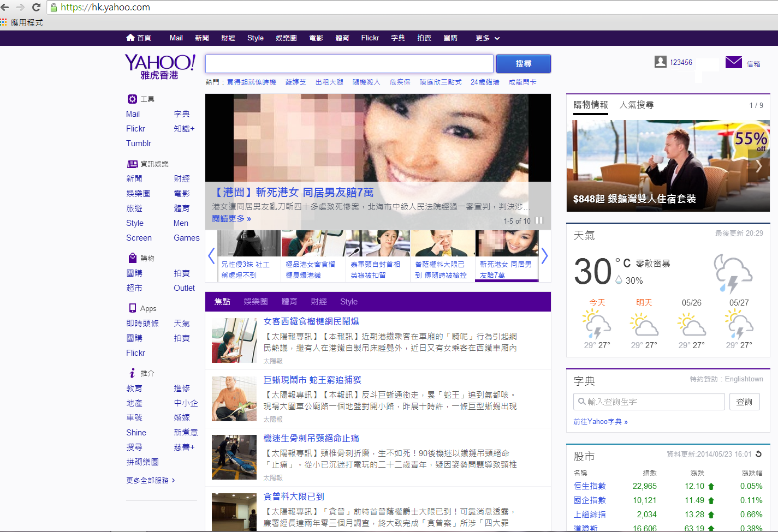This screenshot has height=532, width=778.
Task: Open 拍賣 in top navigation bar
Action: [x=424, y=38]
